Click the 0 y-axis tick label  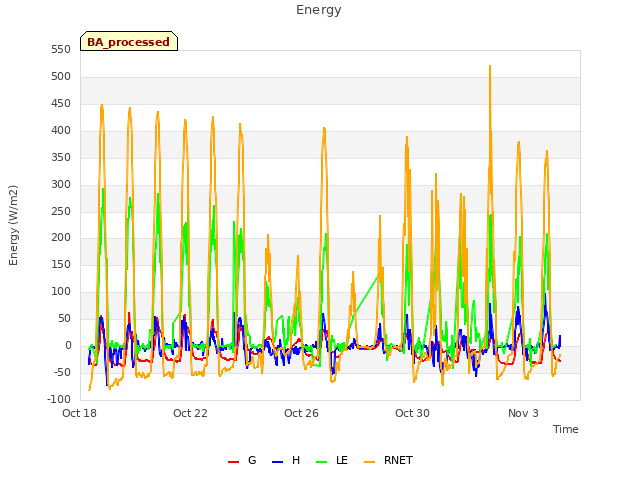[x=68, y=345]
